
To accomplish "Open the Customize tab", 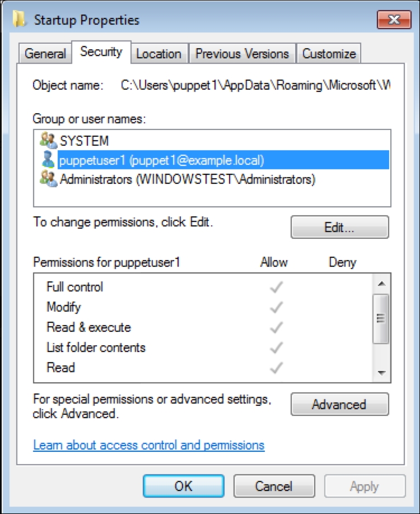I will click(329, 54).
